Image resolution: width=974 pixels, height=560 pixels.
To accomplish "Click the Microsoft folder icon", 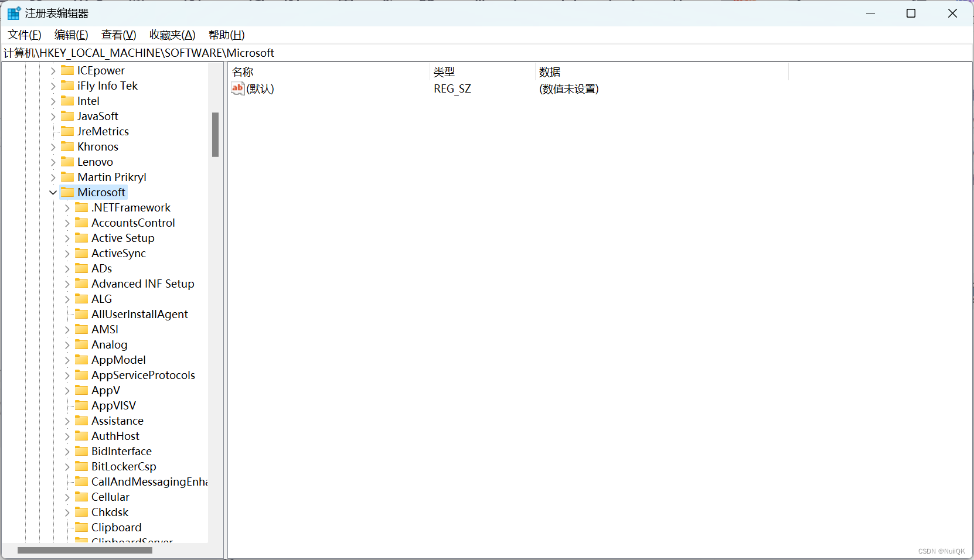I will click(67, 192).
